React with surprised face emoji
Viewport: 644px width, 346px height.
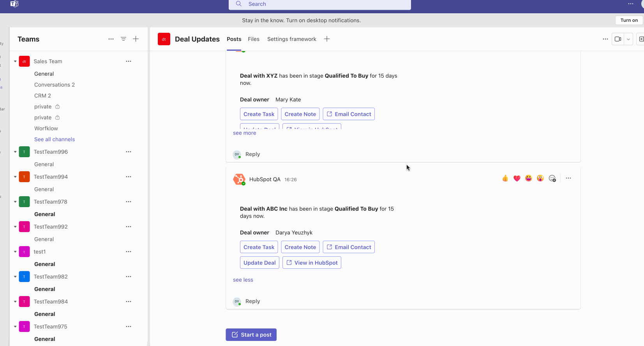(540, 178)
